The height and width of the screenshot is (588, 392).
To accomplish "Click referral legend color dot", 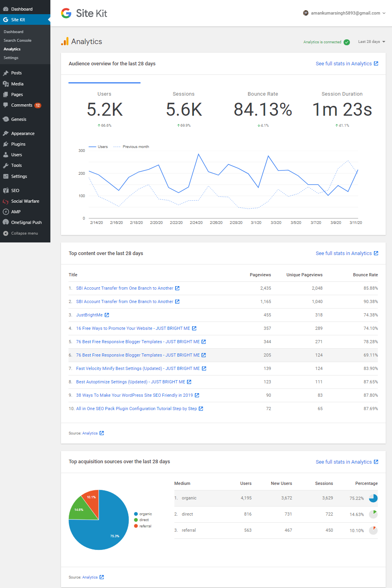I will coord(136,526).
